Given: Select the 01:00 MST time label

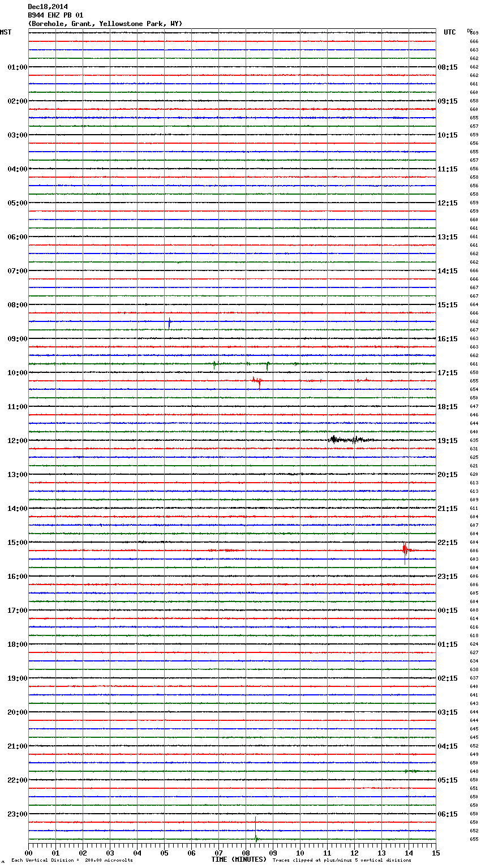Looking at the screenshot, I should click(17, 67).
